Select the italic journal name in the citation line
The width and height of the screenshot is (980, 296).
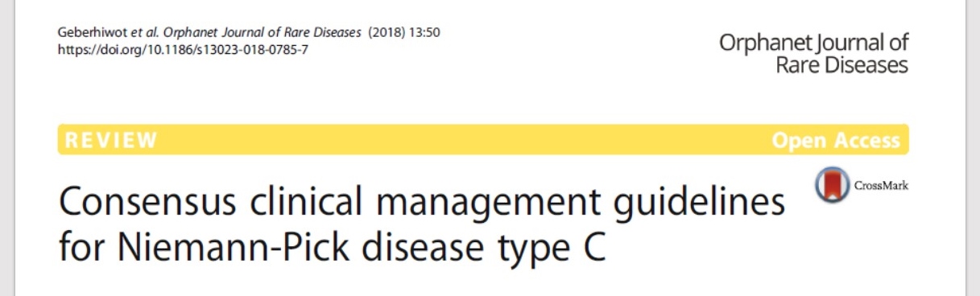[253, 32]
